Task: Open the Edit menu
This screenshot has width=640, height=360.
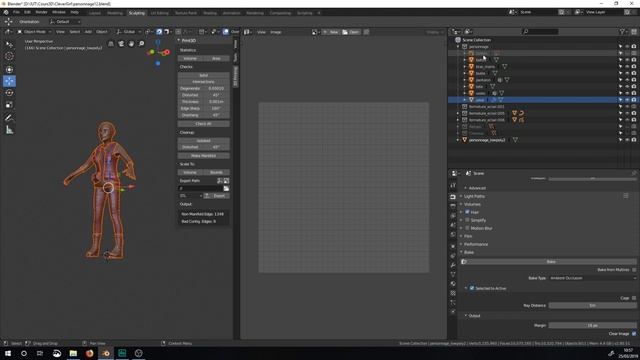Action: coord(27,12)
